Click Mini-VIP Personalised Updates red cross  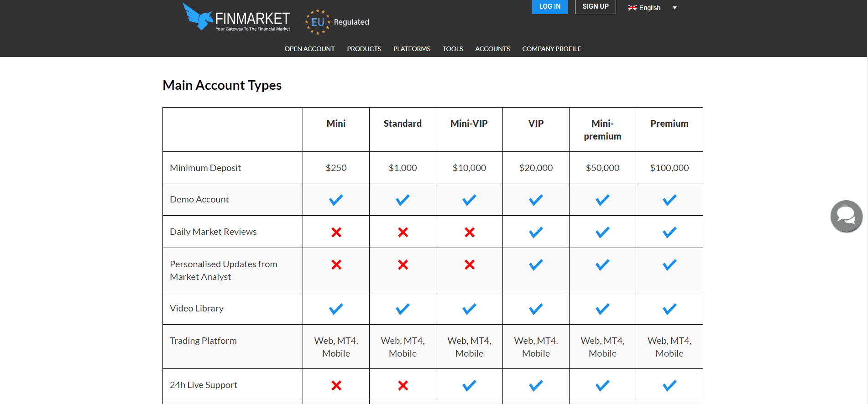tap(469, 264)
